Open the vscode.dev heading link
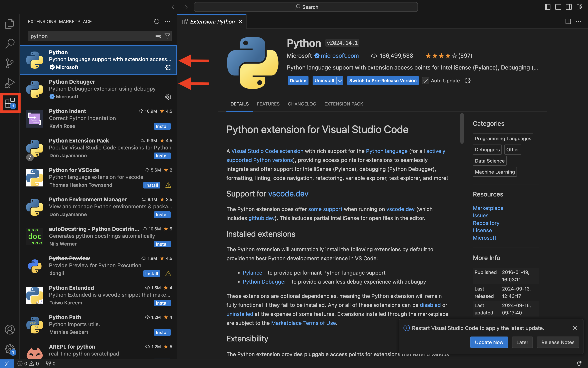The width and height of the screenshot is (588, 368). coord(288,194)
